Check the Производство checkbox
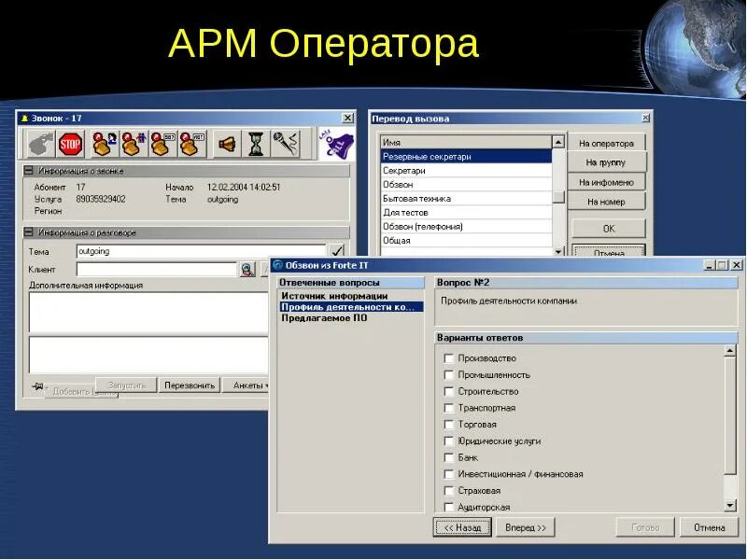The image size is (747, 560). pos(448,358)
